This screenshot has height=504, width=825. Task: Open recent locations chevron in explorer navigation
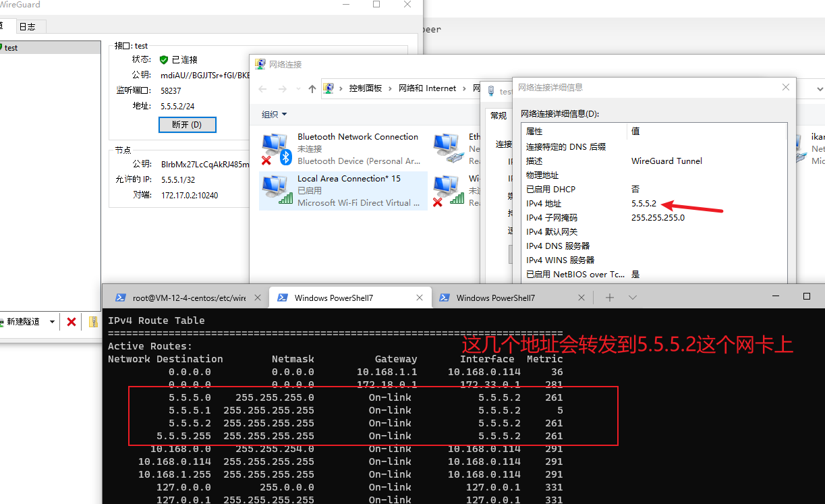[x=297, y=89]
